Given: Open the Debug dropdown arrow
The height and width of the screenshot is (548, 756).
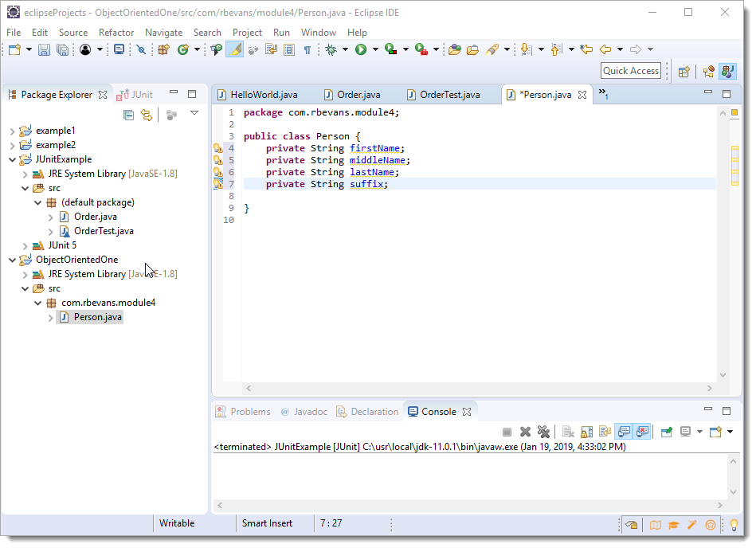Looking at the screenshot, I should pos(345,49).
